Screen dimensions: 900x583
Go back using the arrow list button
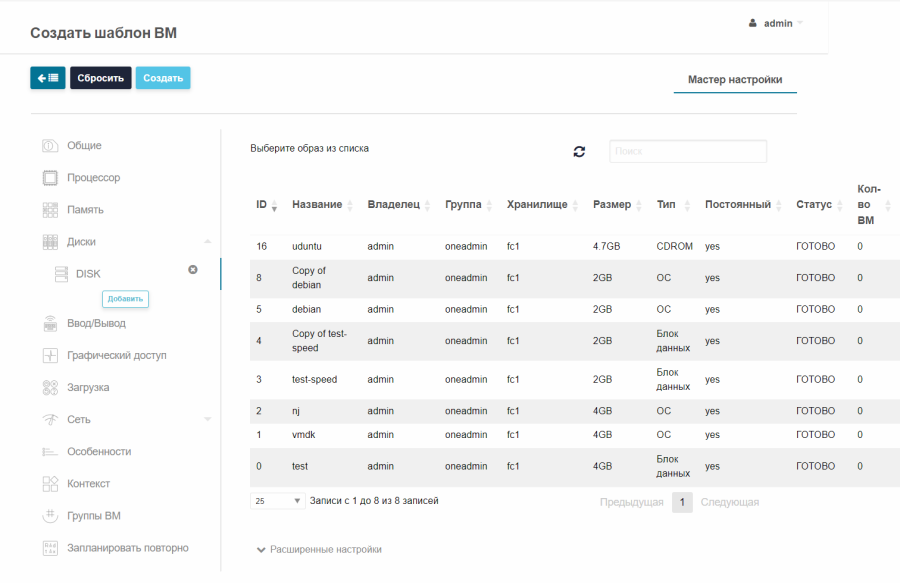[48, 78]
